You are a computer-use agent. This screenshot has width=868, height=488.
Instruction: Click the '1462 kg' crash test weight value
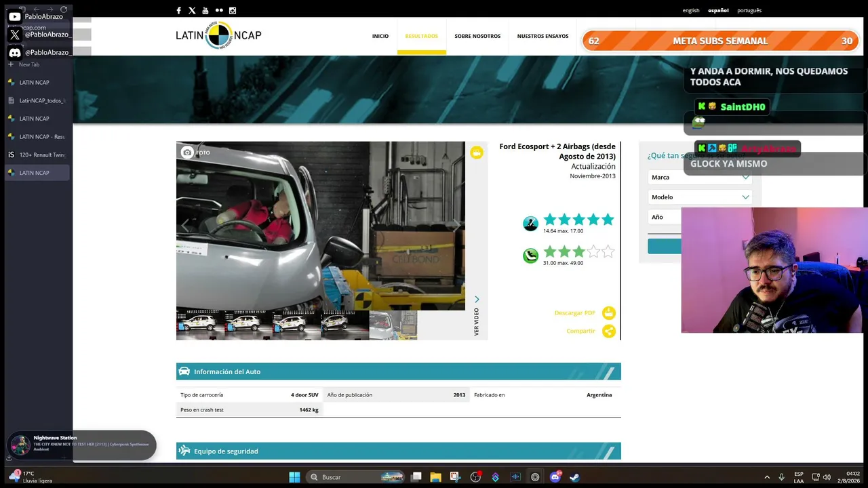(x=309, y=410)
